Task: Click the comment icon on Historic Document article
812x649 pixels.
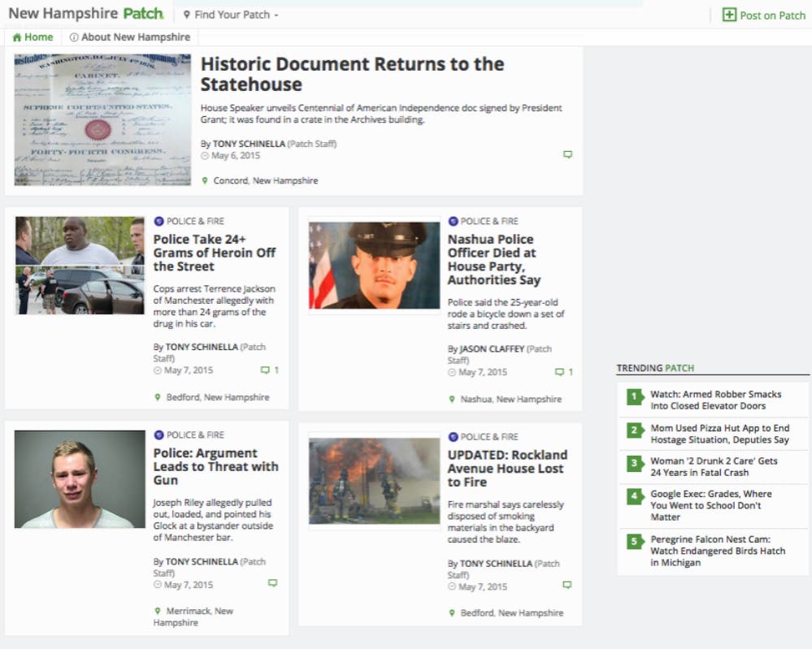Action: (567, 154)
